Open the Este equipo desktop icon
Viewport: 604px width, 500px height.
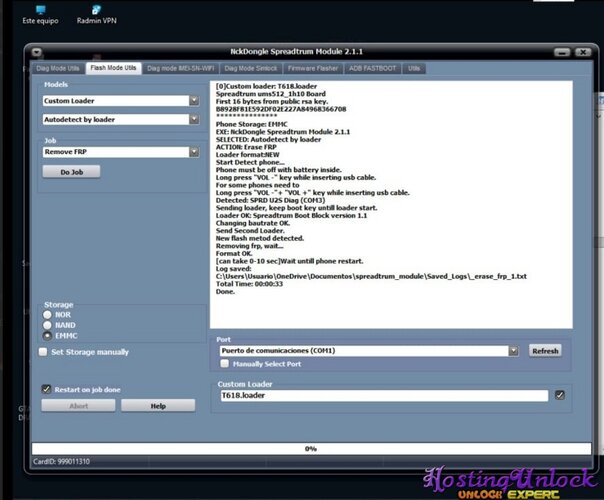tap(40, 15)
